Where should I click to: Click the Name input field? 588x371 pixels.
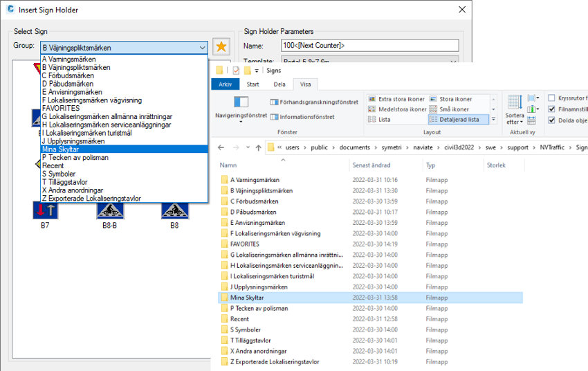[x=370, y=46]
